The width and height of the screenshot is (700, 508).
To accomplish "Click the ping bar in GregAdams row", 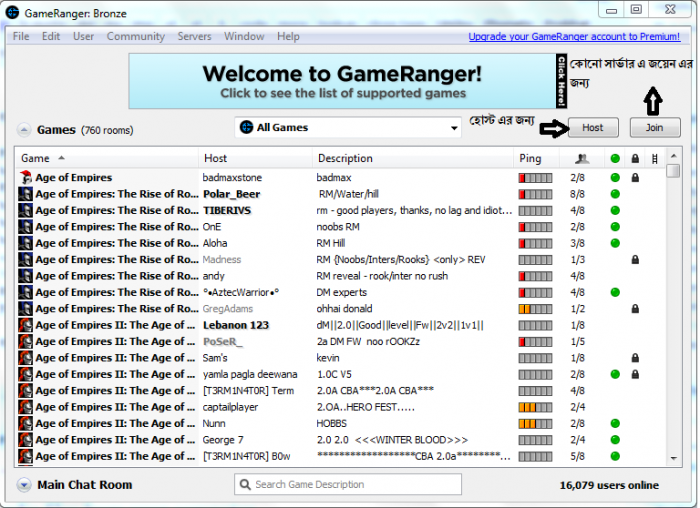I will coord(535,309).
